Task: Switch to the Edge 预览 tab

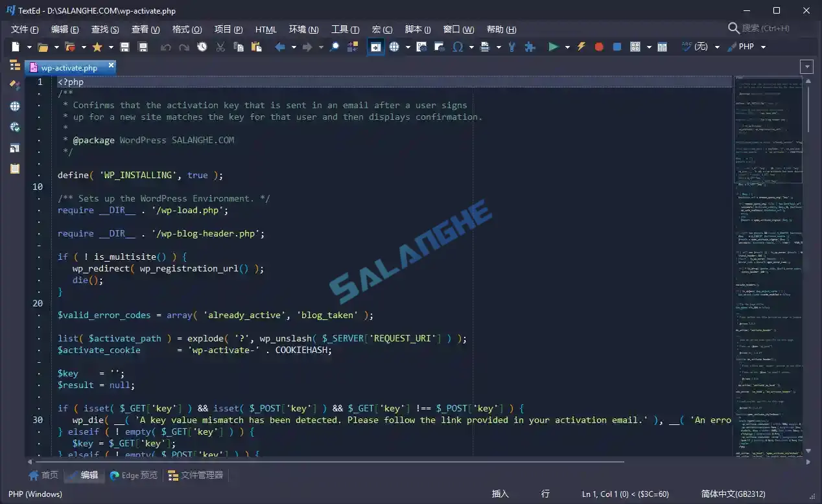Action: [134, 475]
